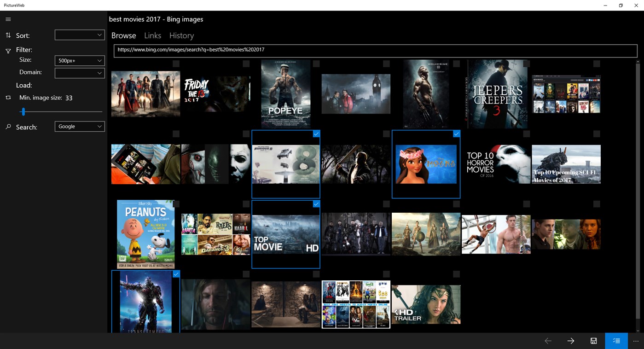Image resolution: width=644 pixels, height=349 pixels.
Task: Open the Wonder Woman HD Trailer image
Action: click(x=426, y=304)
